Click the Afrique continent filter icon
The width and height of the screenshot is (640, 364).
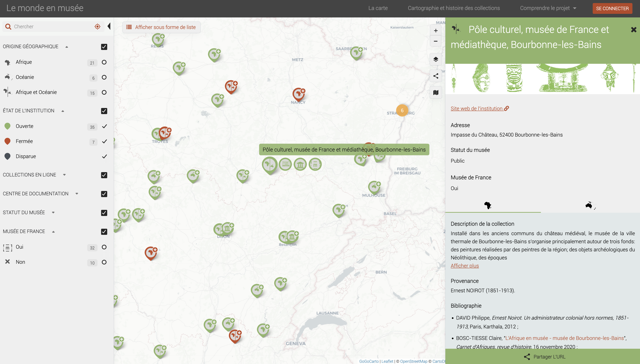[x=8, y=62]
